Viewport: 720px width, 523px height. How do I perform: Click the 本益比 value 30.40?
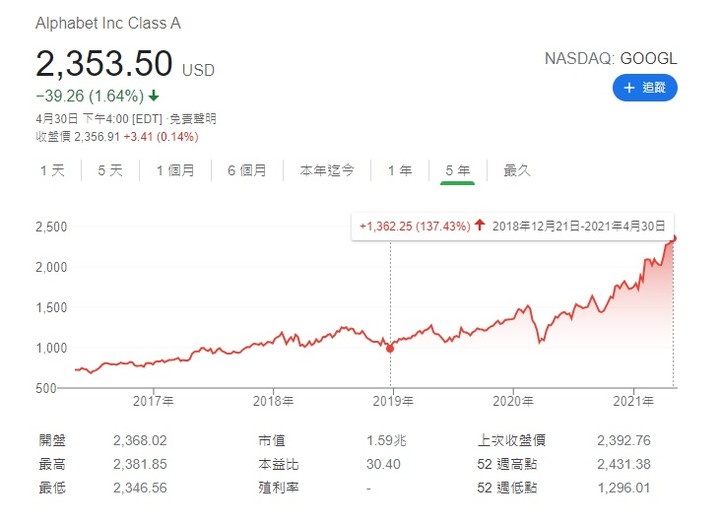coord(383,464)
